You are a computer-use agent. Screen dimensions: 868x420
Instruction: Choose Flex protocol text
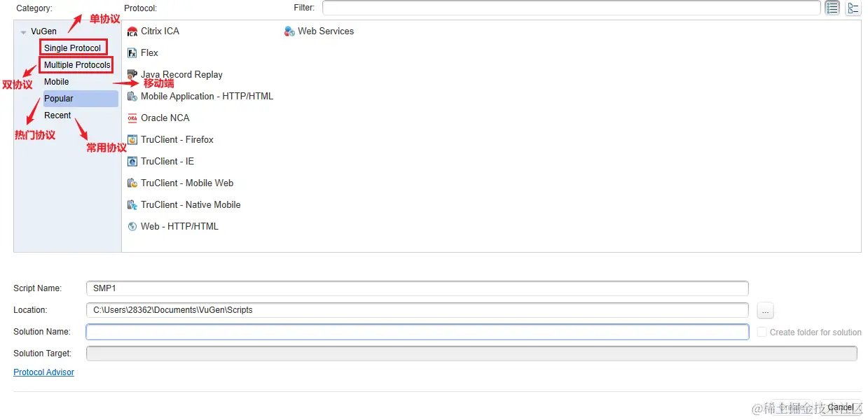[x=149, y=53]
